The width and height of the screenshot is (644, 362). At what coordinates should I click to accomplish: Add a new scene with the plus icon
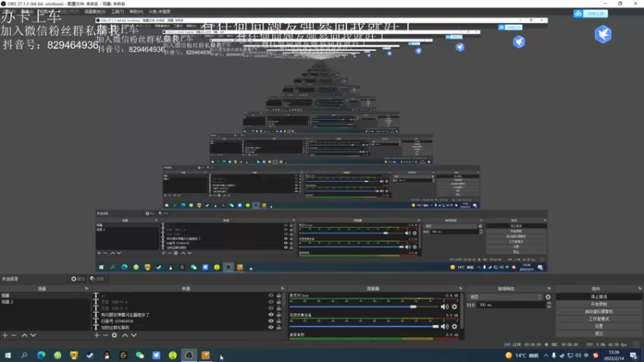5,335
